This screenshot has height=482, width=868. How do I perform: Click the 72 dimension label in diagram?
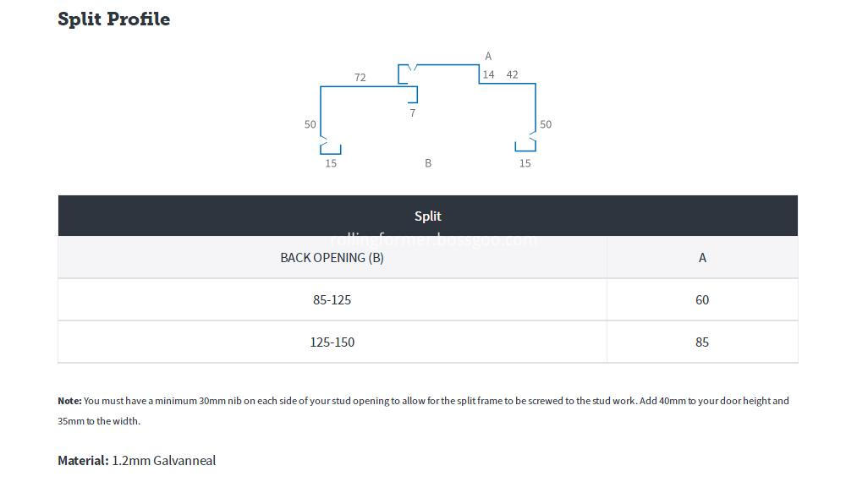pyautogui.click(x=360, y=78)
